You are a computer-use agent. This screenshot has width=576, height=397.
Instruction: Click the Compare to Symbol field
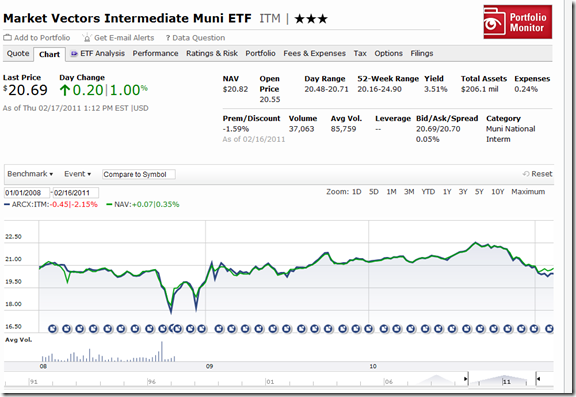138,174
